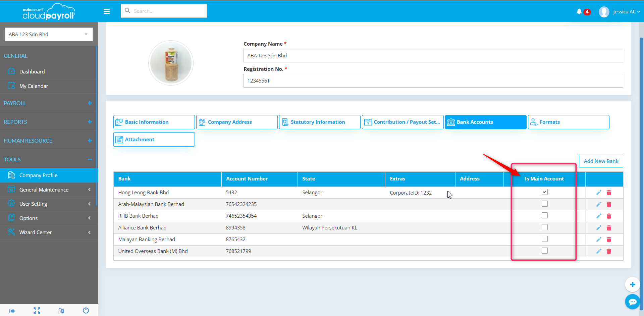The height and width of the screenshot is (316, 644).
Task: Click the Jessica AC user avatar
Action: click(x=604, y=12)
